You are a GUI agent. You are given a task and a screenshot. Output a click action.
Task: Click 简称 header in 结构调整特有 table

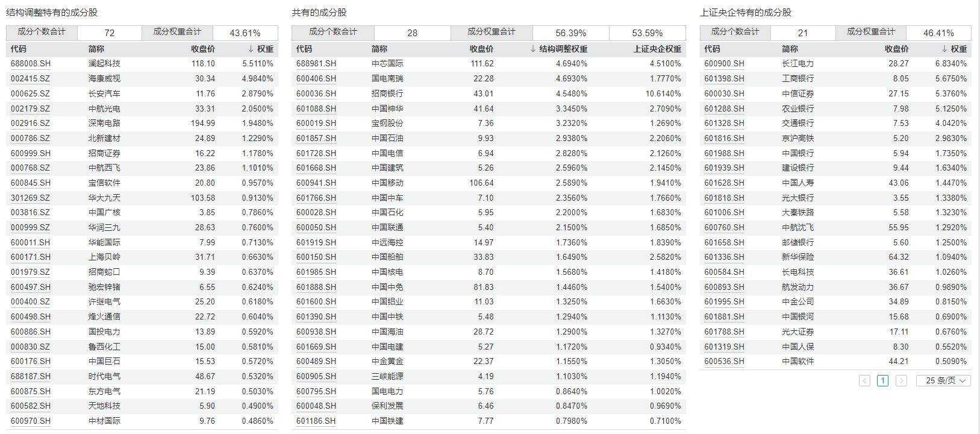(x=96, y=49)
